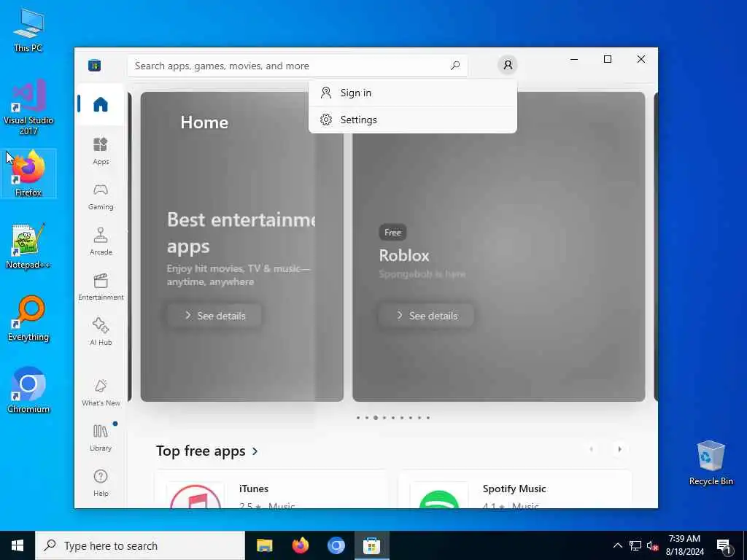Open the Library in sidebar
This screenshot has height=560, width=747.
point(101,437)
